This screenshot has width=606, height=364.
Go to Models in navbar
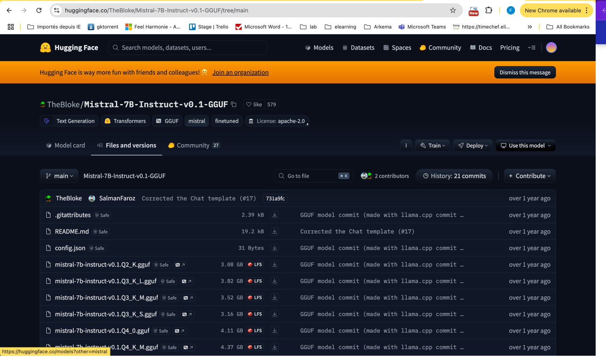[319, 48]
